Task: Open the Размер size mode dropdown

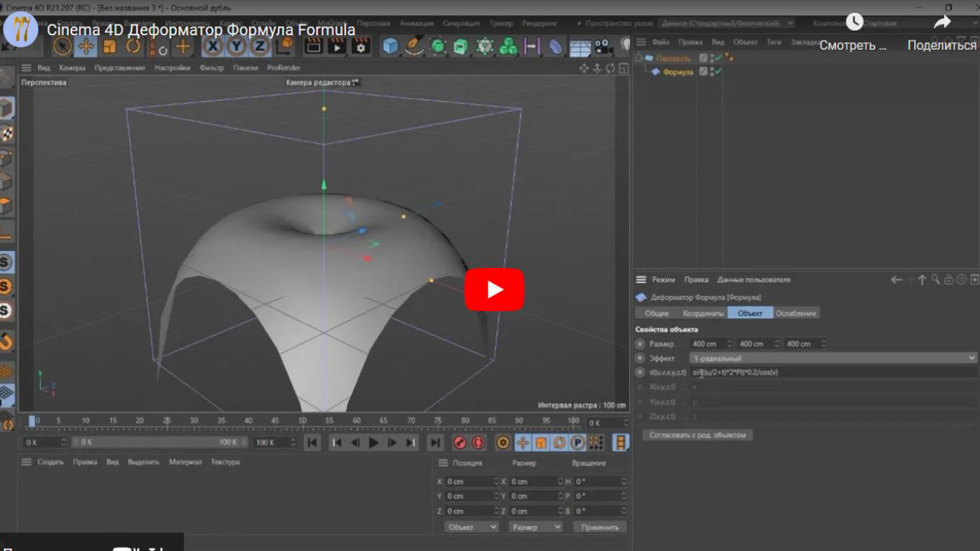Action: coord(536,527)
